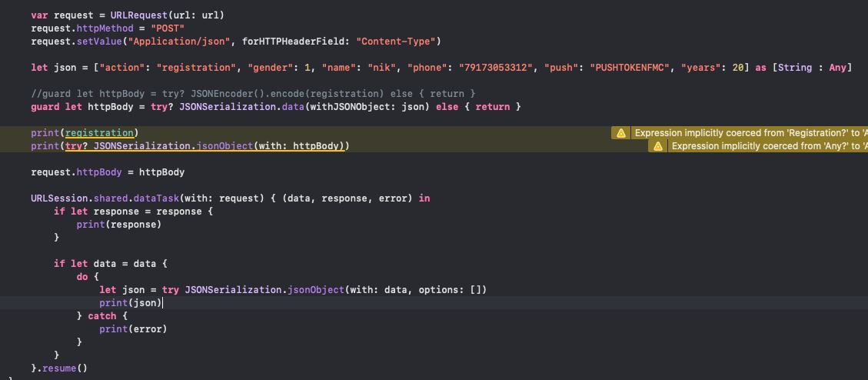Click the 'if let data = data' line

point(111,264)
